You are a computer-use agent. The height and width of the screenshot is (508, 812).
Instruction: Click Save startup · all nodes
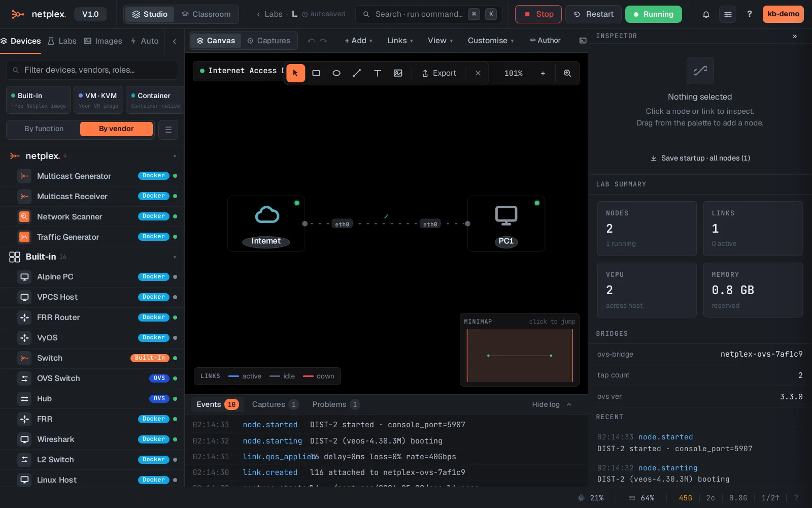pyautogui.click(x=700, y=158)
